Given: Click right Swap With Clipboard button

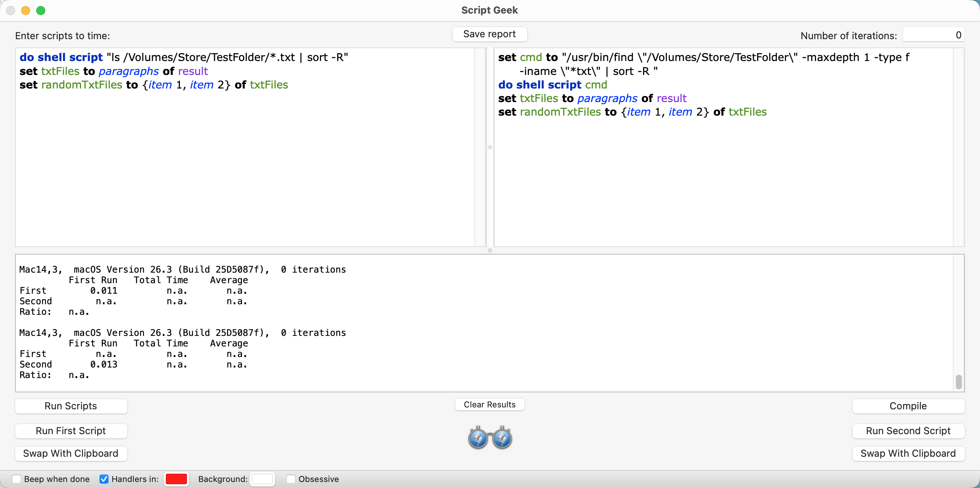Looking at the screenshot, I should click(908, 453).
